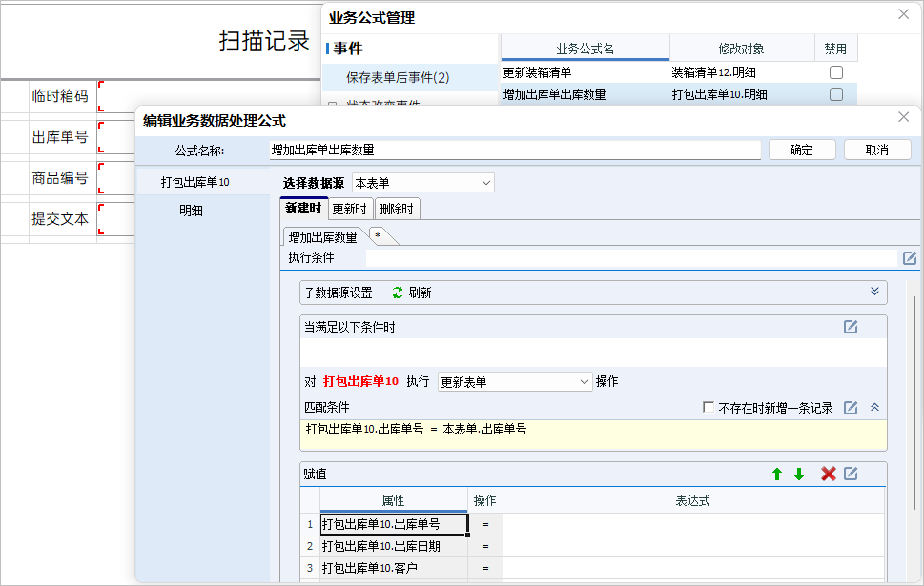Delete assignment row with red X
Screen dimensions: 924x586
click(x=828, y=475)
